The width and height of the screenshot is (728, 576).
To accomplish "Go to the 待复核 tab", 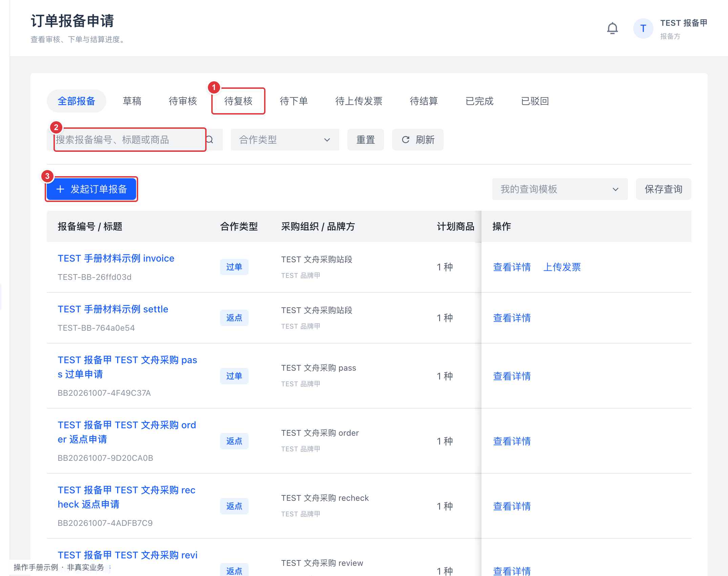I will click(238, 101).
